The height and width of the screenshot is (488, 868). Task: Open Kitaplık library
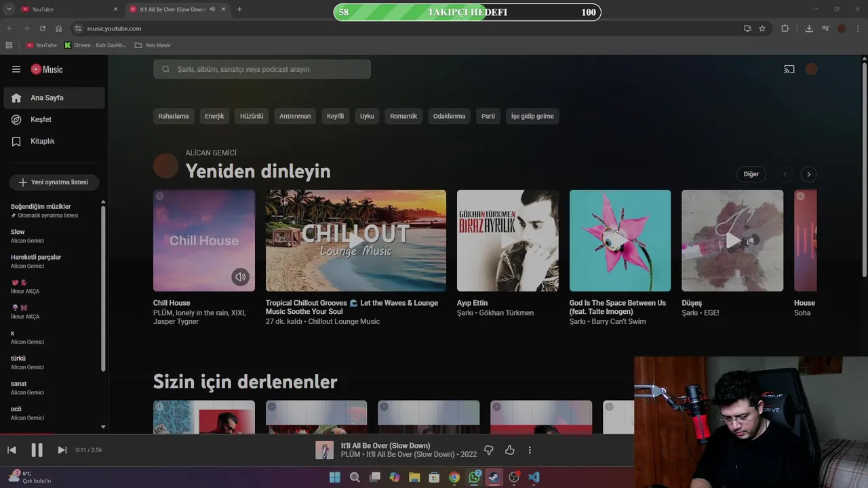pos(54,141)
